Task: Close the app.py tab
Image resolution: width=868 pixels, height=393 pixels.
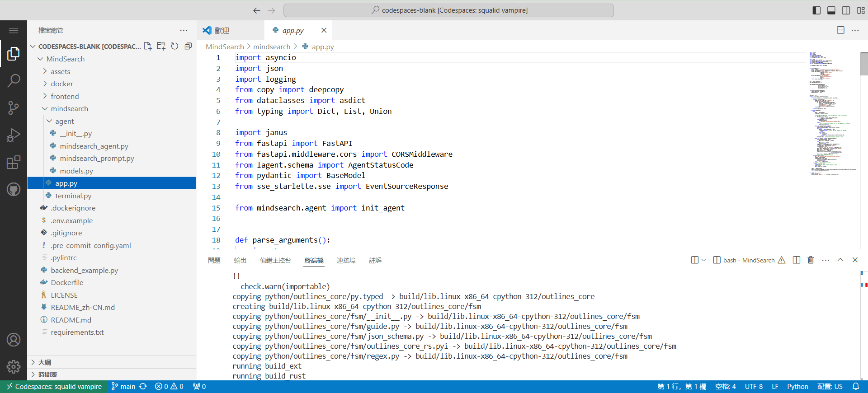Action: pyautogui.click(x=324, y=30)
